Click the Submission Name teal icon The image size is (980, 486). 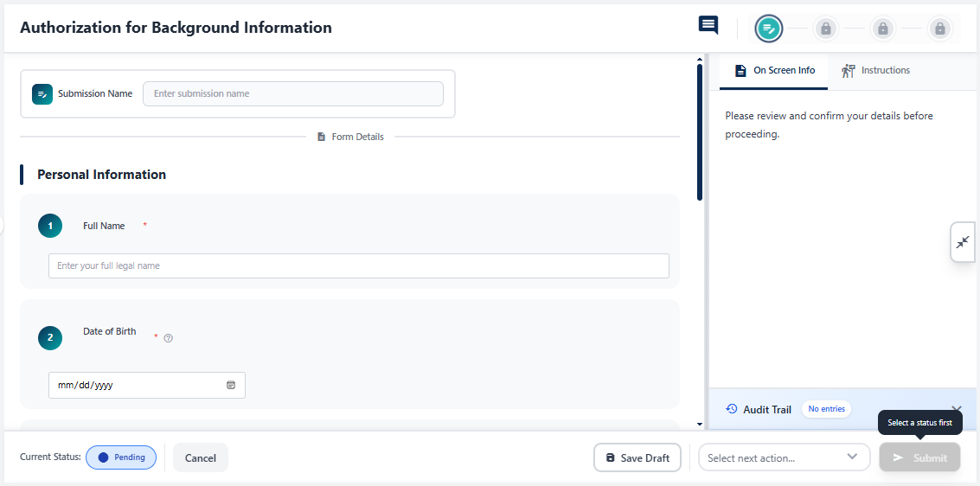tap(42, 93)
